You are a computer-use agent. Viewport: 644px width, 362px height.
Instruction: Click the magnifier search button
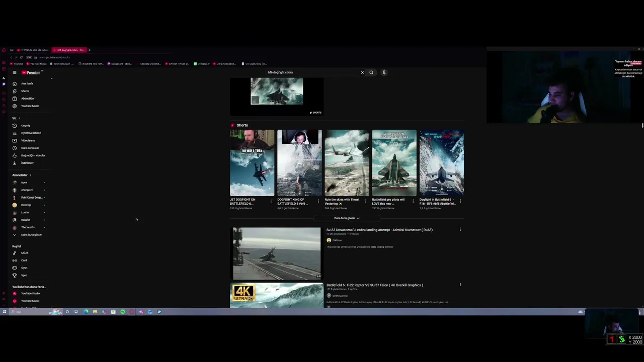pos(371,72)
